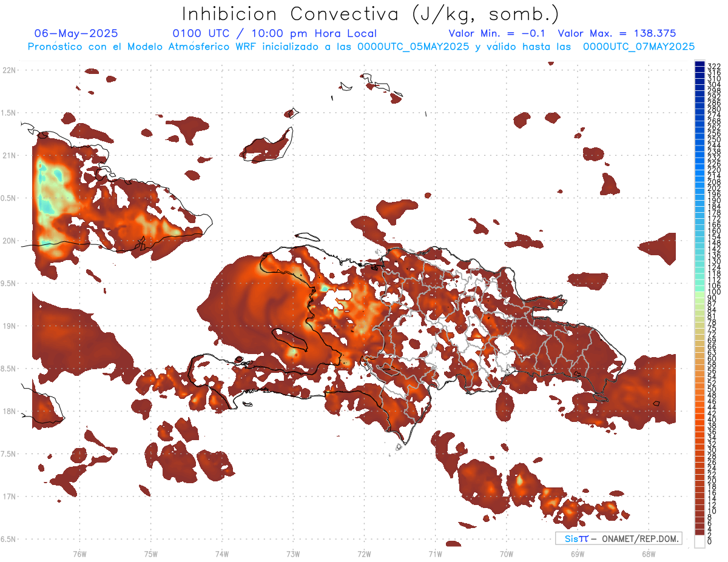Click the "70W" longitude label

(x=506, y=554)
